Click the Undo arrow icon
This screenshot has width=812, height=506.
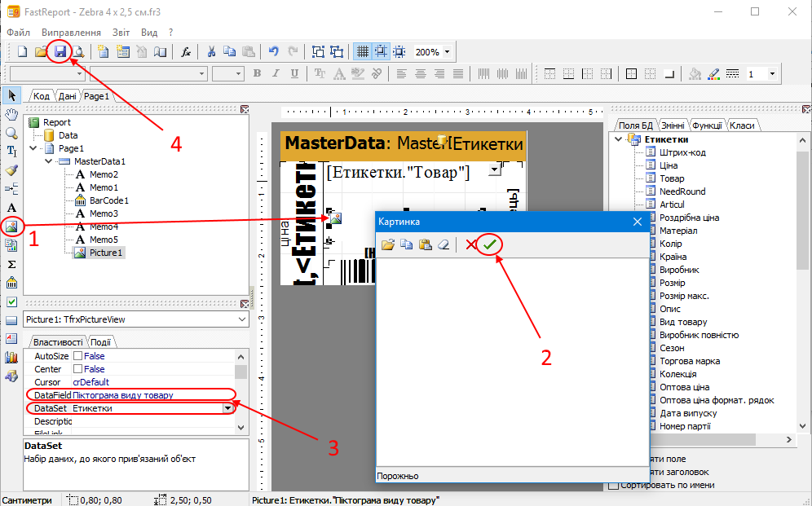pos(274,52)
